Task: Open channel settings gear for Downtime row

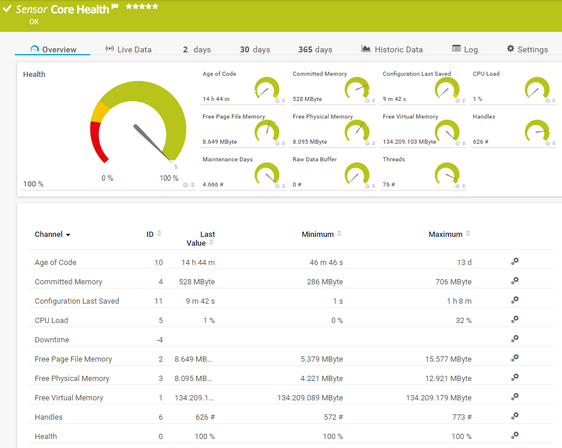Action: (515, 339)
